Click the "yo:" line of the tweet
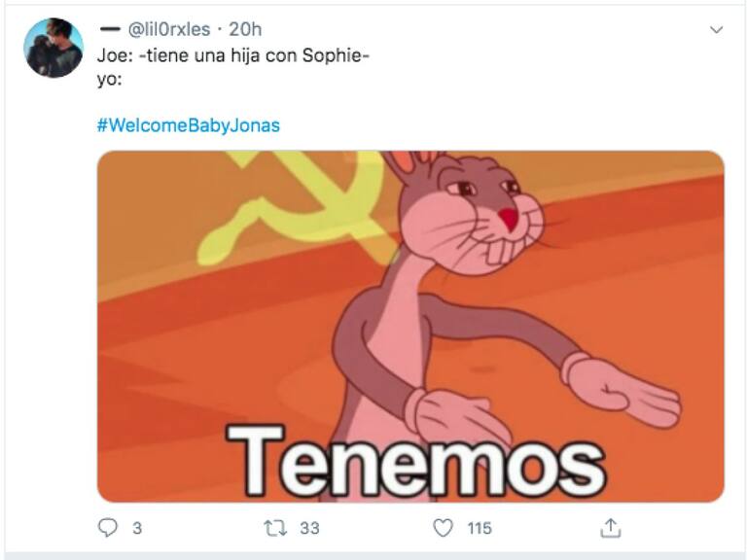Image resolution: width=747 pixels, height=560 pixels. (109, 80)
